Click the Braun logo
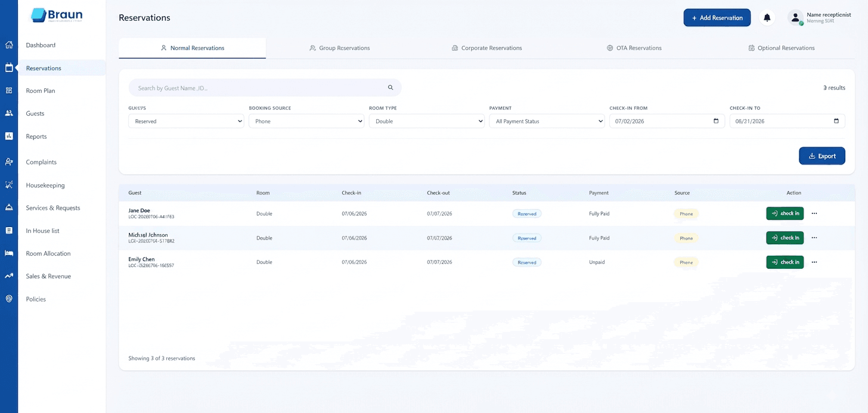 pos(57,15)
